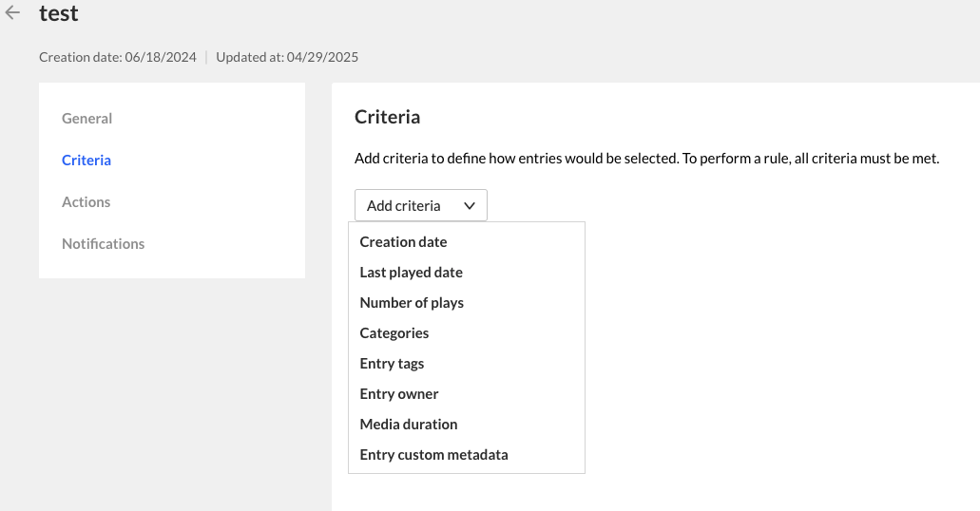This screenshot has width=980, height=511.
Task: Pick Number of plays criterion
Action: point(412,303)
